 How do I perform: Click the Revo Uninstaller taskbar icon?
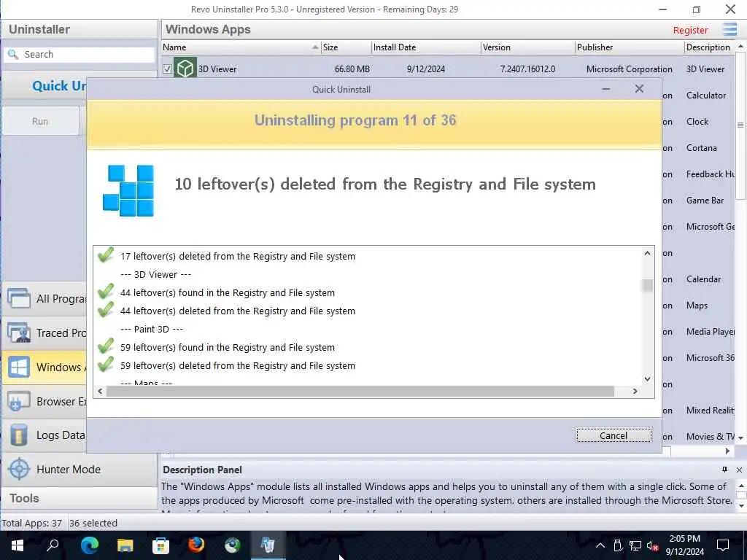(268, 545)
